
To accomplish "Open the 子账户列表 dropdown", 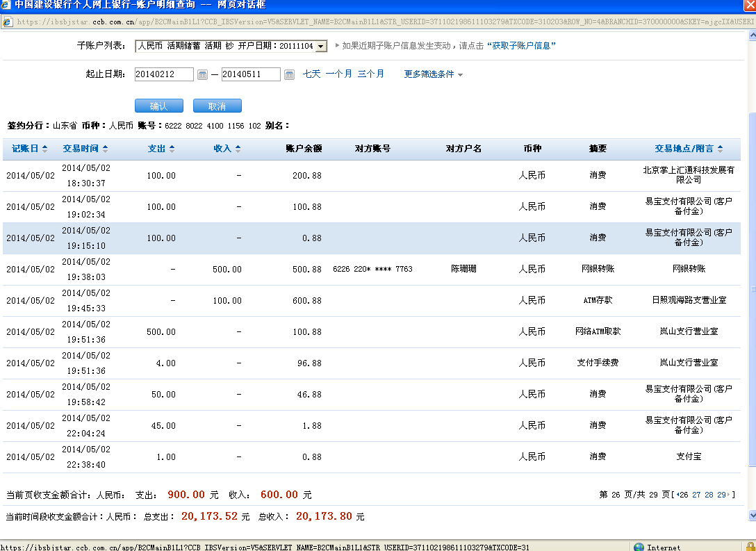I will (x=320, y=47).
